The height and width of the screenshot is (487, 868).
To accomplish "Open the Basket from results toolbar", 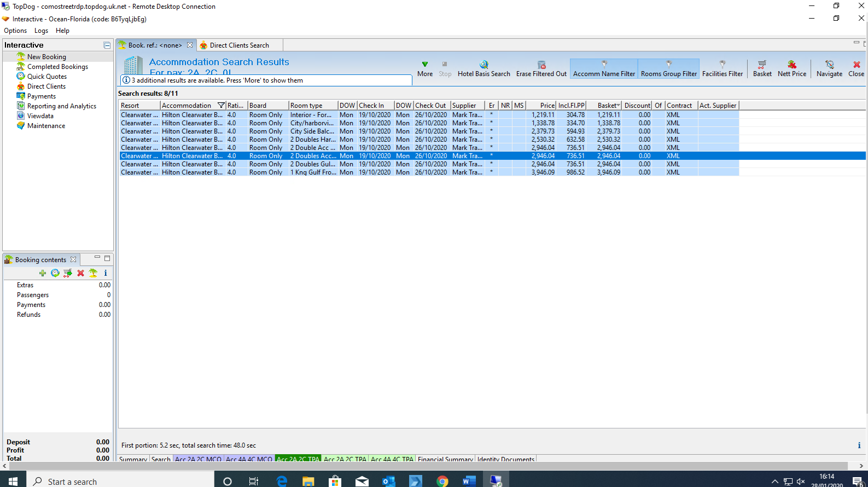I will [x=762, y=69].
